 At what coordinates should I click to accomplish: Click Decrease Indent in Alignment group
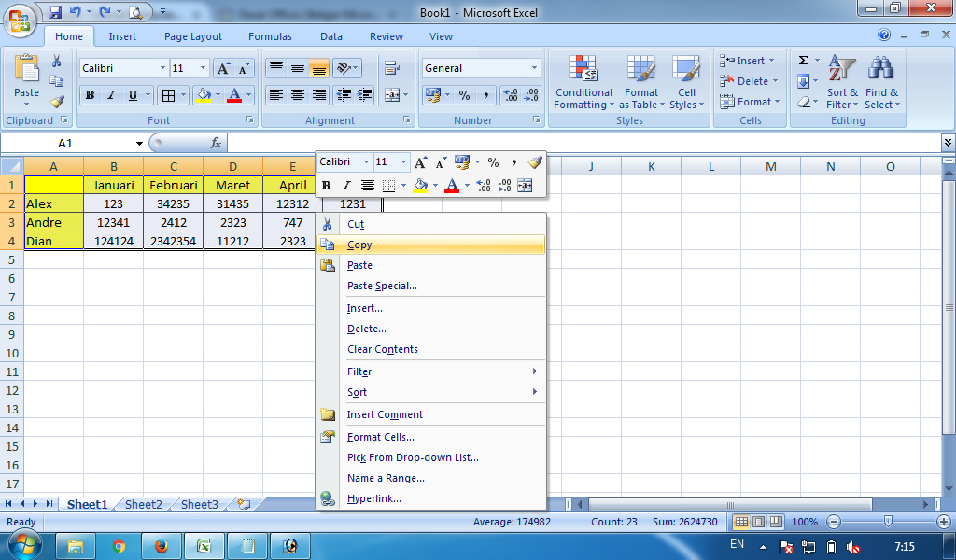344,95
